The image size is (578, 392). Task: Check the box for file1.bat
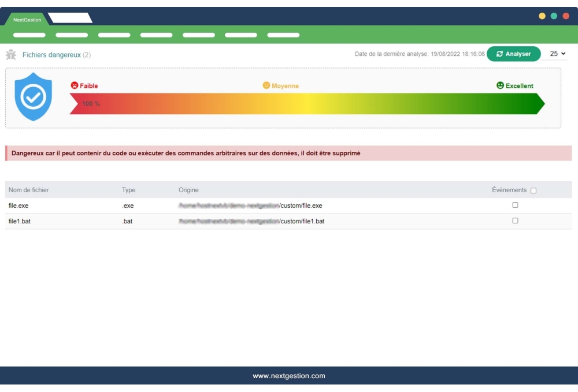click(x=515, y=221)
